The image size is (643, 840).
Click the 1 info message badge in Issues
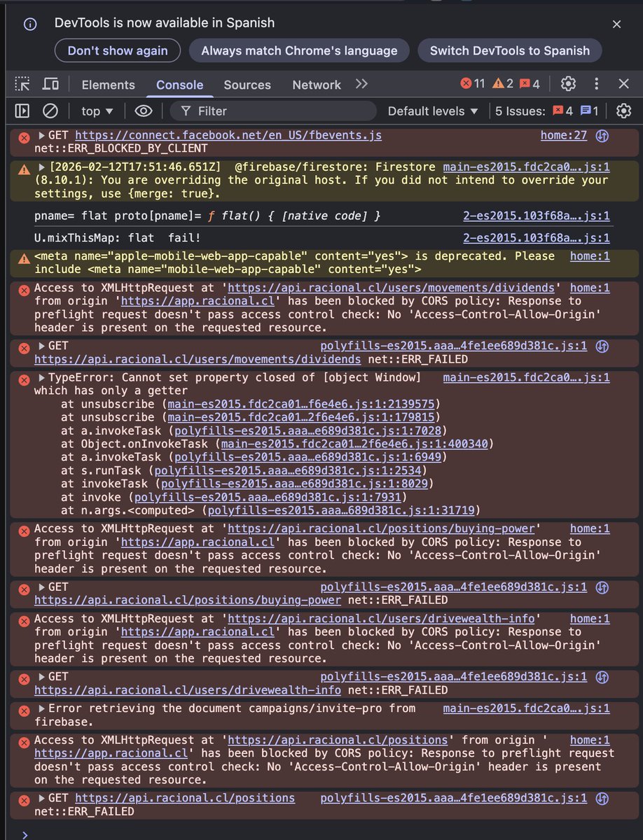coord(589,111)
